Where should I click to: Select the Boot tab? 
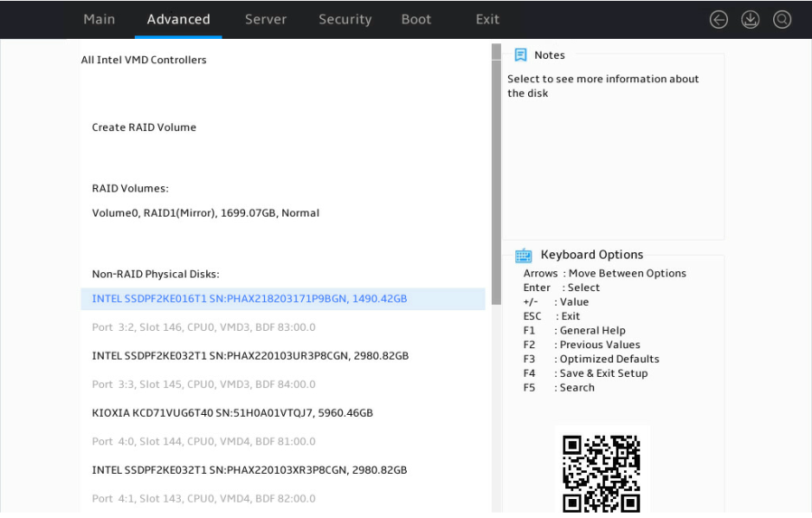pyautogui.click(x=416, y=20)
